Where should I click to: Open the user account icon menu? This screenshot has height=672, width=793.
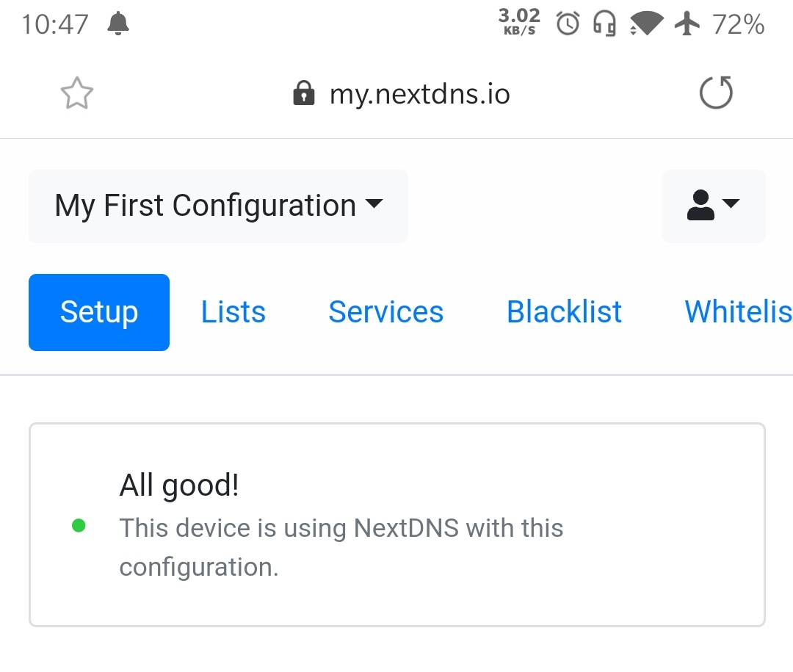click(x=714, y=206)
